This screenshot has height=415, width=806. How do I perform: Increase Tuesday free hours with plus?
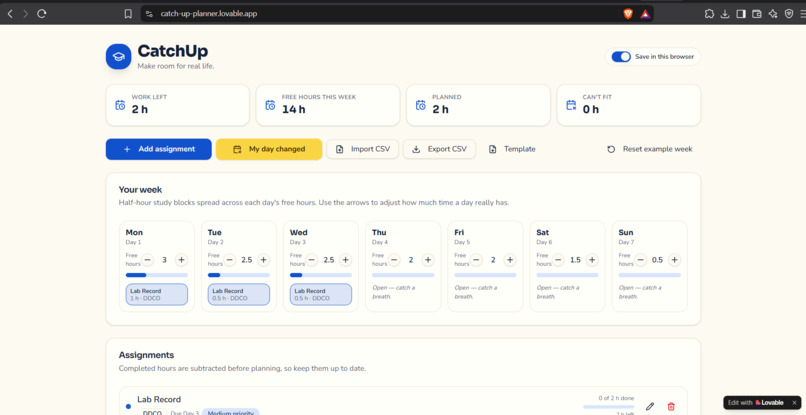pyautogui.click(x=263, y=260)
